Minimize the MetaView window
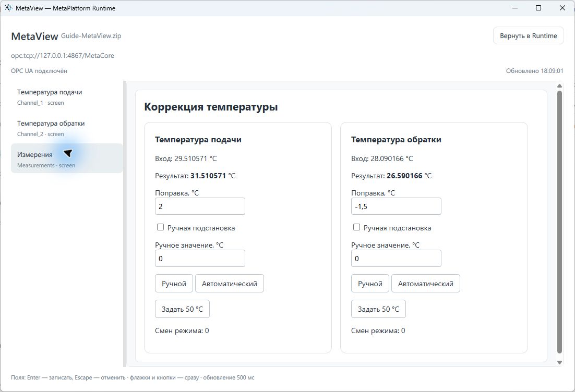This screenshot has width=575, height=392. coord(515,8)
